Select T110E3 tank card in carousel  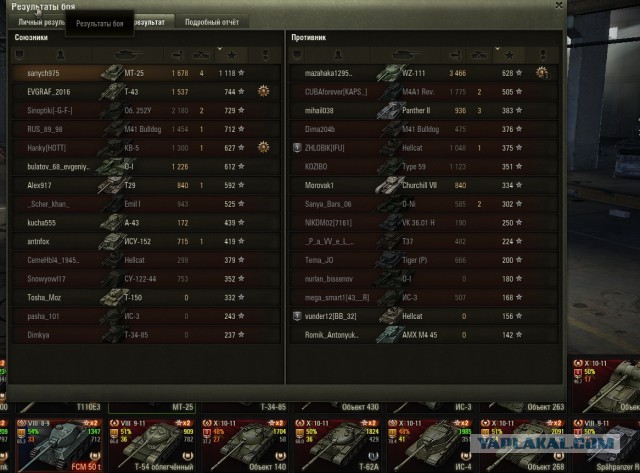(x=59, y=407)
